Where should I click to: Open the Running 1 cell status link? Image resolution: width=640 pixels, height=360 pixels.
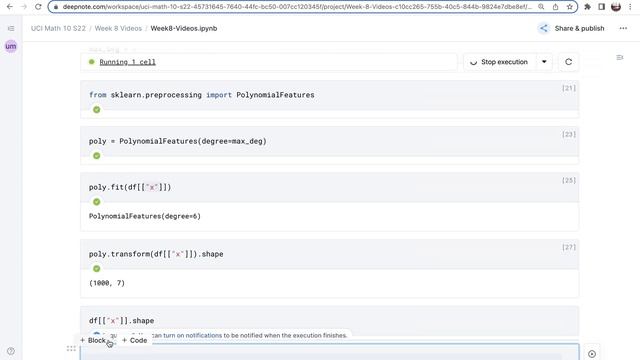pos(127,62)
